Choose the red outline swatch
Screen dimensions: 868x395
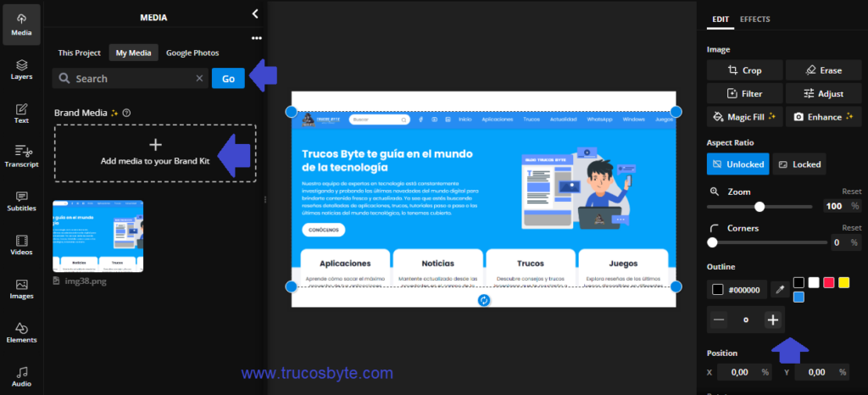pos(829,283)
